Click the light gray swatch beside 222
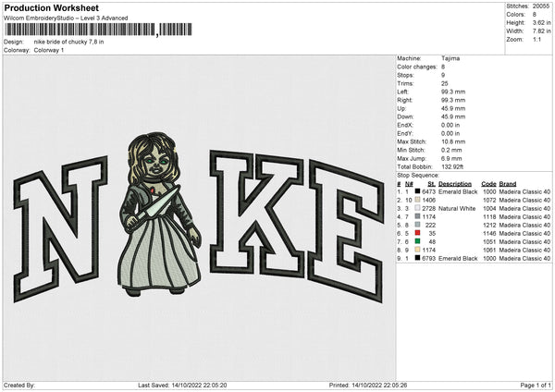Image resolution: width=555 pixels, height=392 pixels. click(417, 225)
